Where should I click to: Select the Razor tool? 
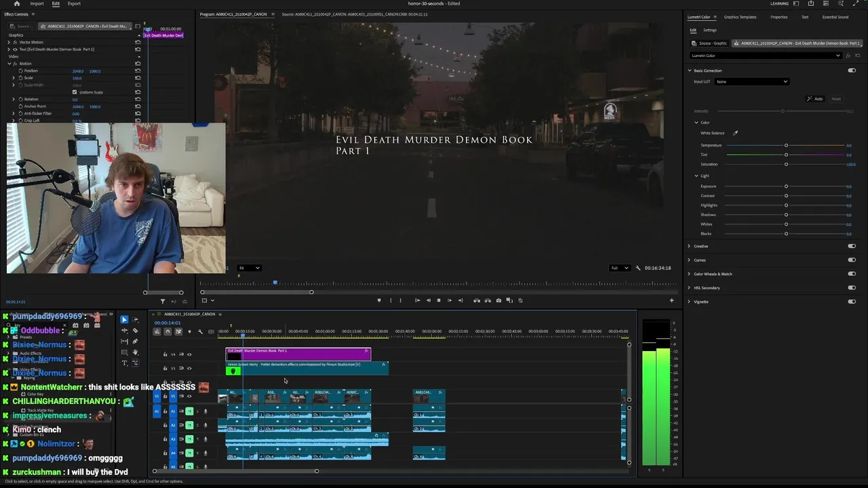click(135, 330)
